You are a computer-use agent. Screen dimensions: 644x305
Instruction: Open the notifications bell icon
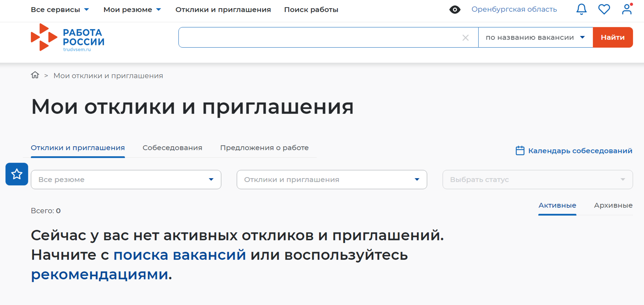[x=581, y=9]
